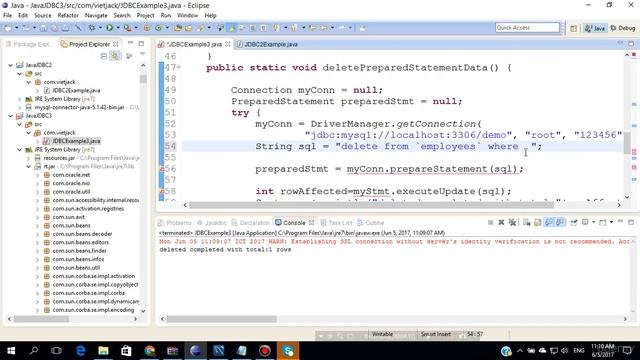Click the 'Writable' status bar entry
The height and width of the screenshot is (360, 640).
point(382,334)
